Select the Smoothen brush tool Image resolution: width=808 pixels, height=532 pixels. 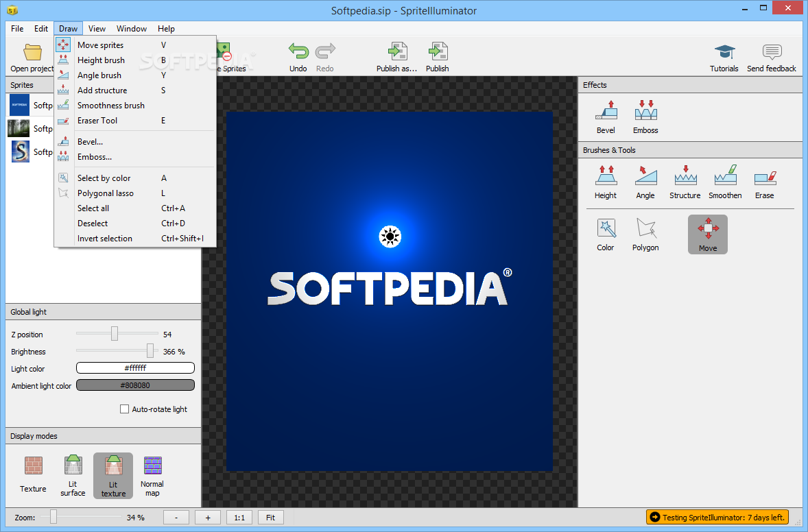click(x=725, y=175)
